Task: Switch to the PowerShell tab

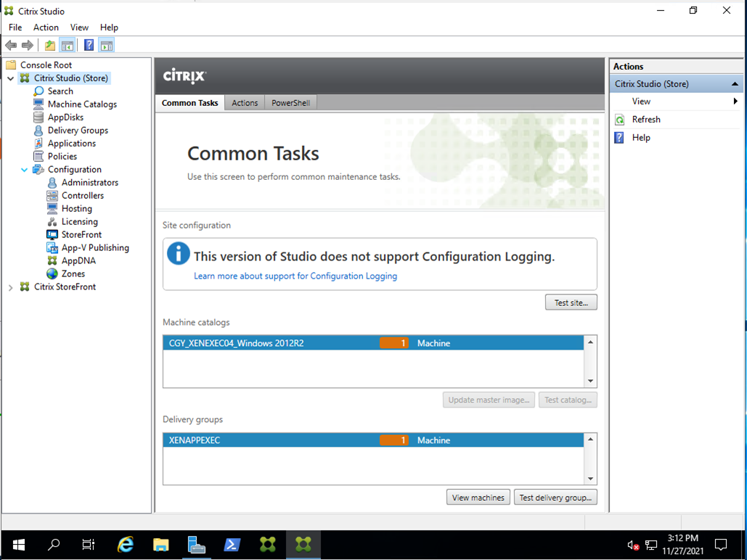Action: click(x=290, y=103)
